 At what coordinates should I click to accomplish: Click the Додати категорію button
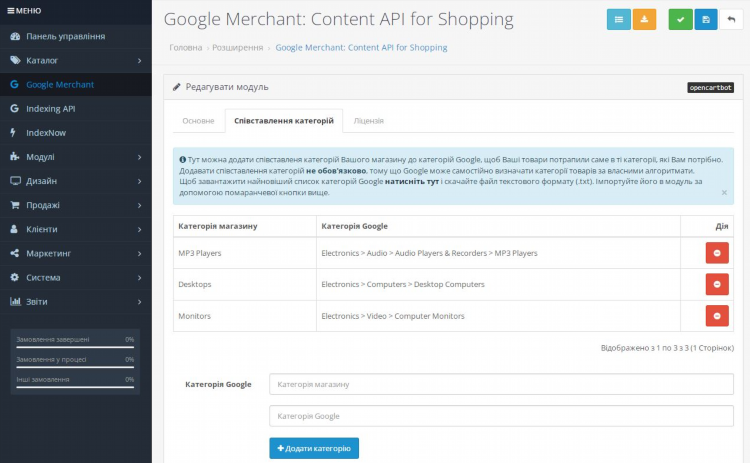[x=314, y=448]
